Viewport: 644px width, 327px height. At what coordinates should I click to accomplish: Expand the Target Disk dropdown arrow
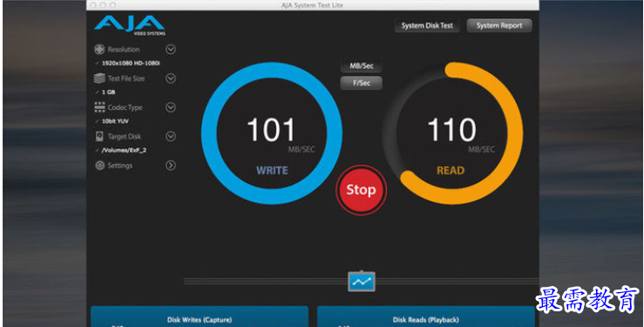point(171,136)
